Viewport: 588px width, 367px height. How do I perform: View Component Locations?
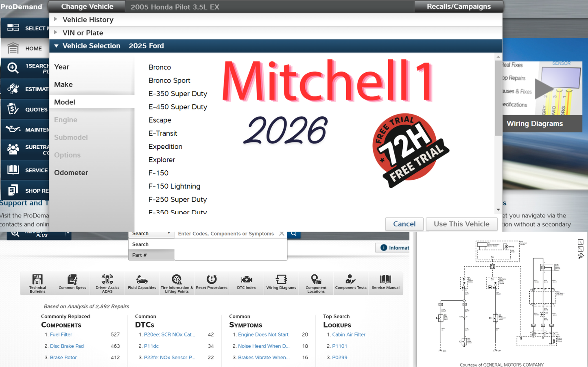tap(316, 283)
